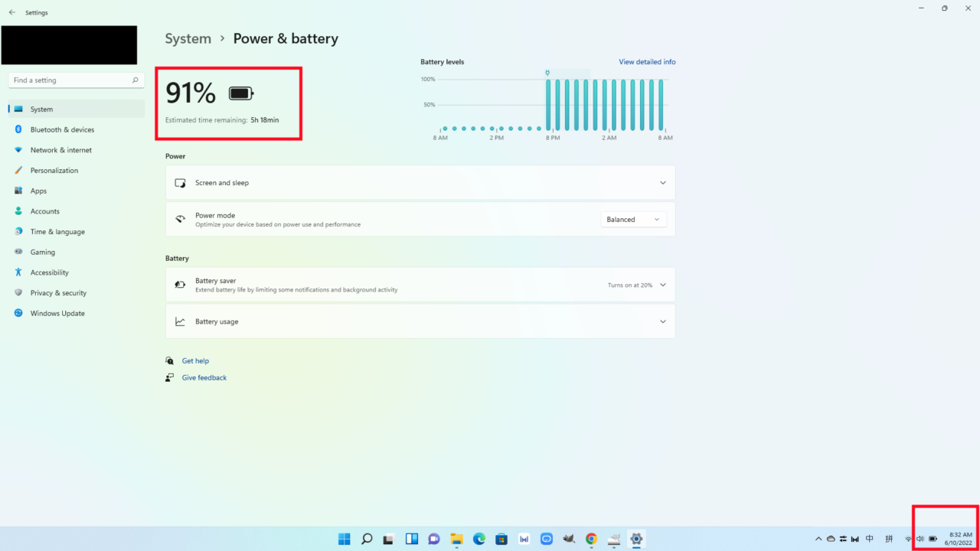Click the System breadcrumb link
The height and width of the screenshot is (551, 980).
pos(188,38)
